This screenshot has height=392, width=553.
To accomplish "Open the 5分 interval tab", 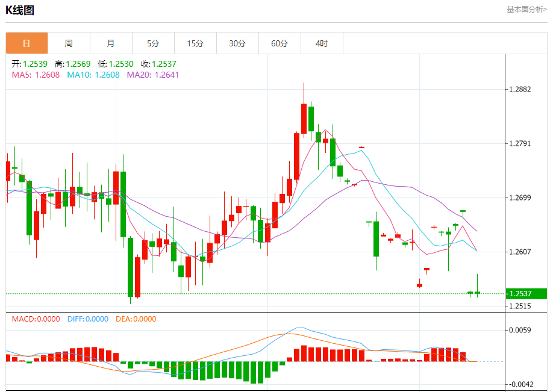I will coord(153,43).
